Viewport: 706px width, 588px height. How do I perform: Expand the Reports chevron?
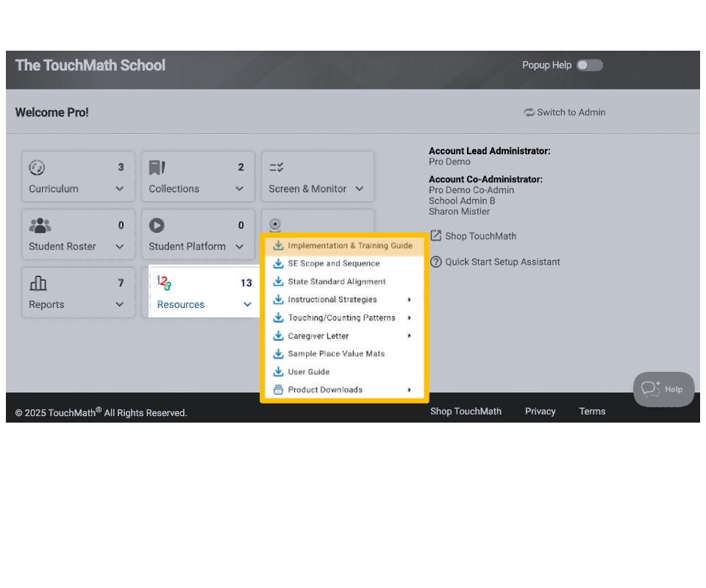[119, 304]
